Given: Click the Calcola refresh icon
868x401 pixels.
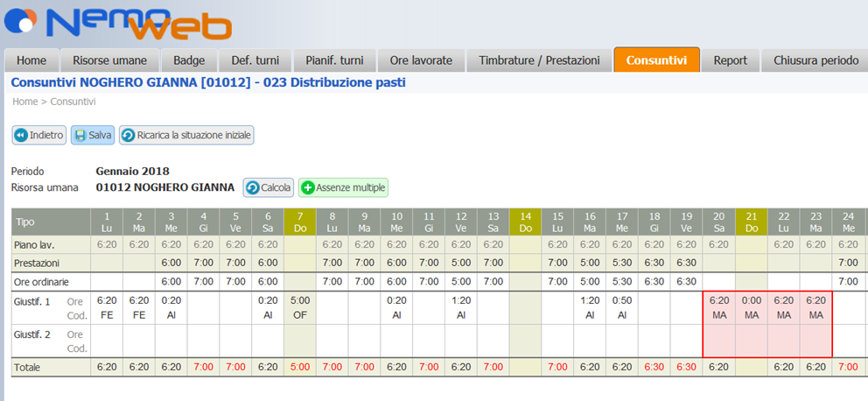Looking at the screenshot, I should [x=252, y=187].
